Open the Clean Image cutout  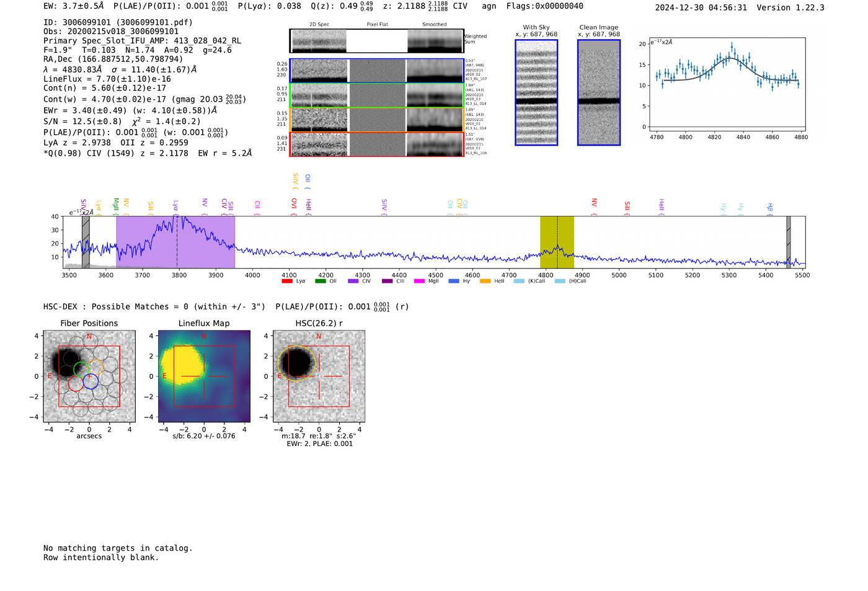coord(599,92)
